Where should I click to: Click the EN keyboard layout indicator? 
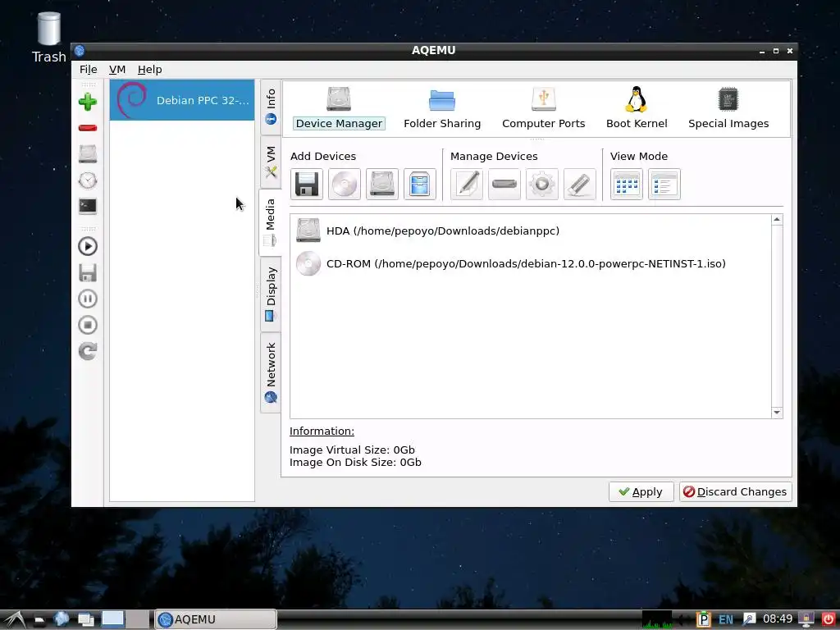click(726, 619)
